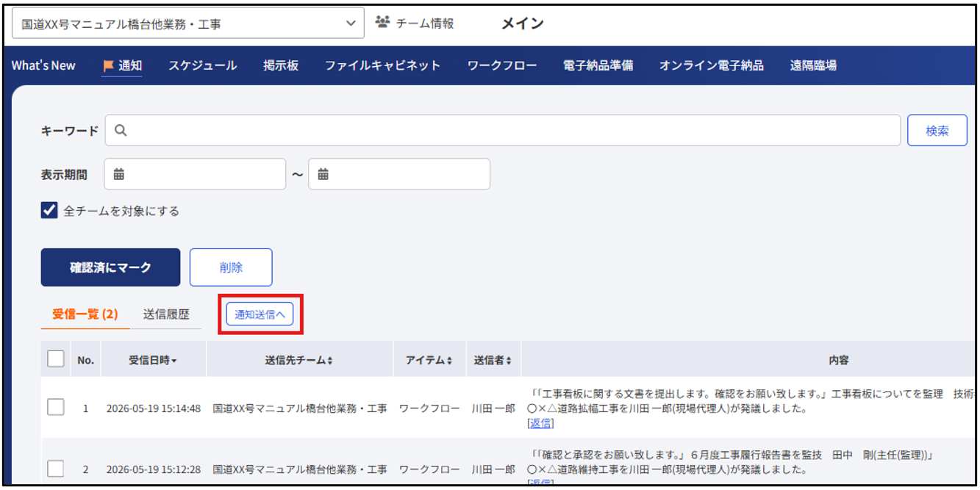The height and width of the screenshot is (490, 980).
Task: Expand the 国道XX号マニュアル橋台他業務・工事 team dropdown
Action: point(188,24)
